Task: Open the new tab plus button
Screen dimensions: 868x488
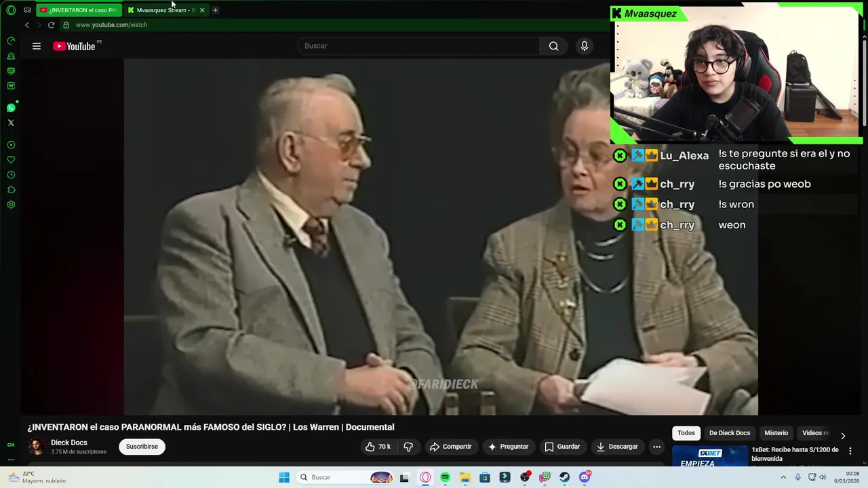Action: (x=215, y=10)
